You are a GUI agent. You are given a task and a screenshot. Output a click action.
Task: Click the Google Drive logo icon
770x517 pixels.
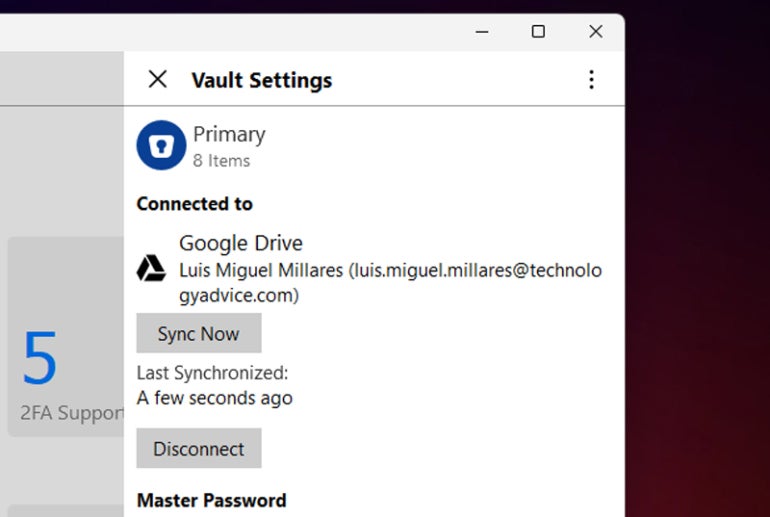tap(151, 268)
